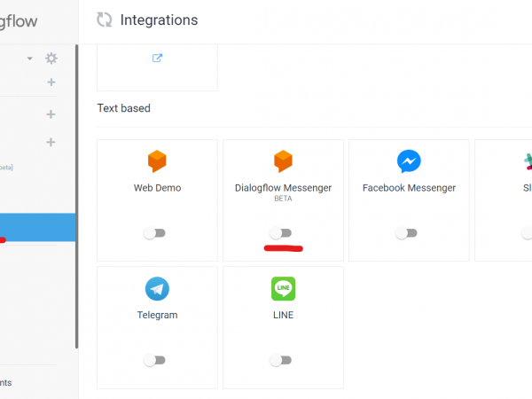Enable the Web Demo toggle

[x=154, y=233]
